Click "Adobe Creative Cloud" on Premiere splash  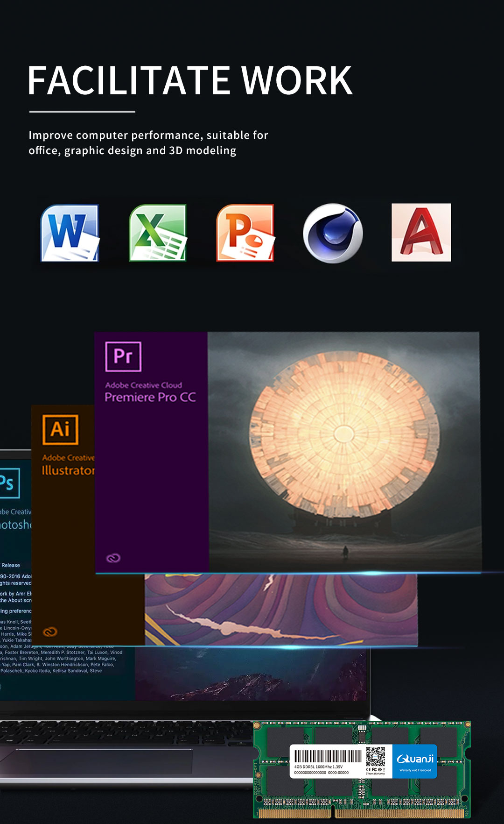[144, 385]
